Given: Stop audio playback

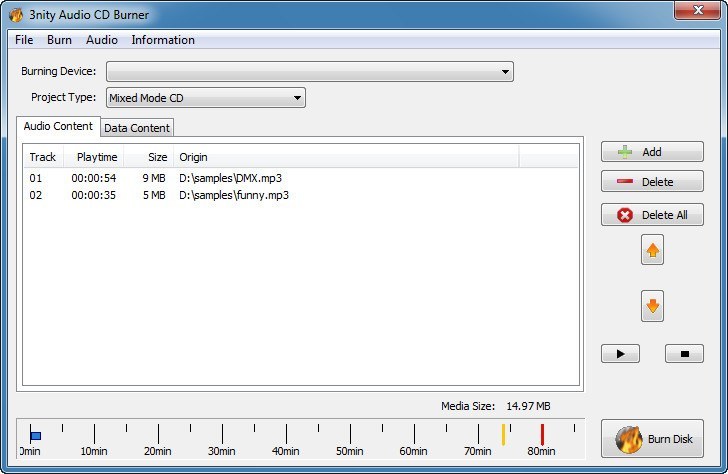Looking at the screenshot, I should [684, 354].
